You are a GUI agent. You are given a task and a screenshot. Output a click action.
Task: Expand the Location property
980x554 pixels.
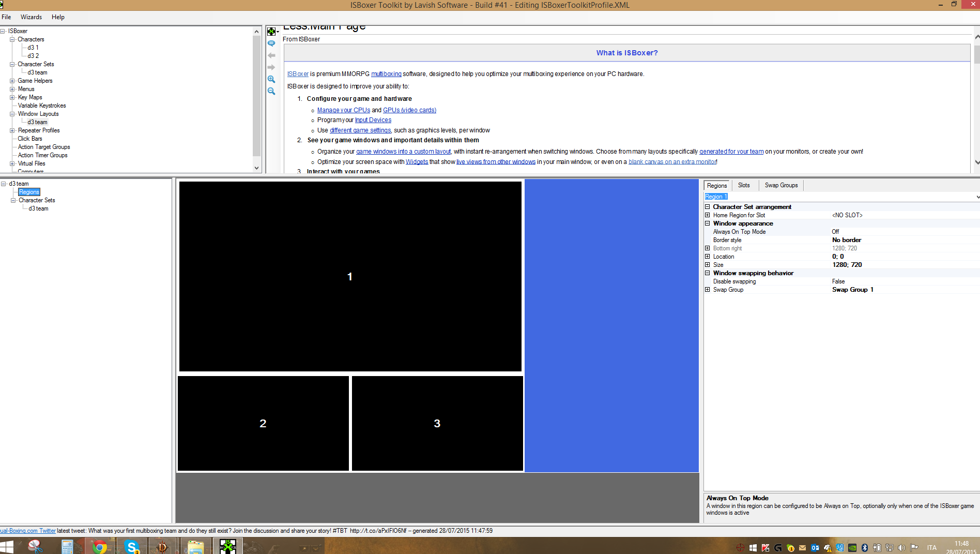pos(708,257)
